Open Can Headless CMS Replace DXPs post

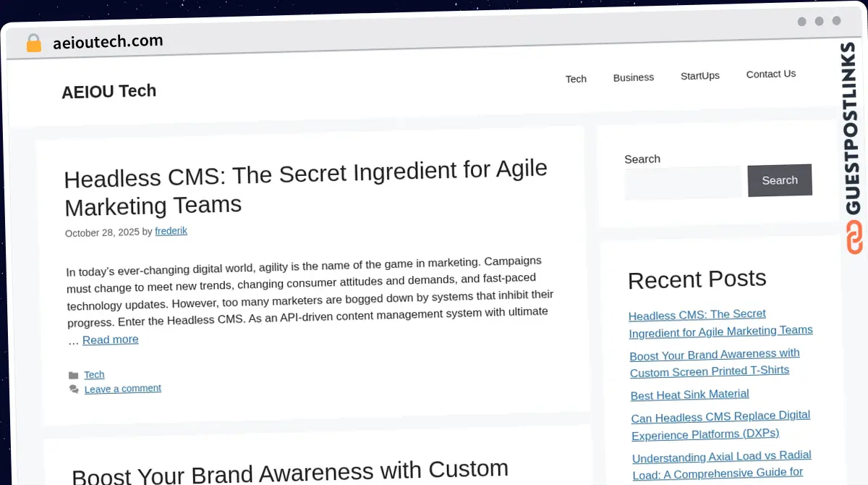tap(720, 426)
